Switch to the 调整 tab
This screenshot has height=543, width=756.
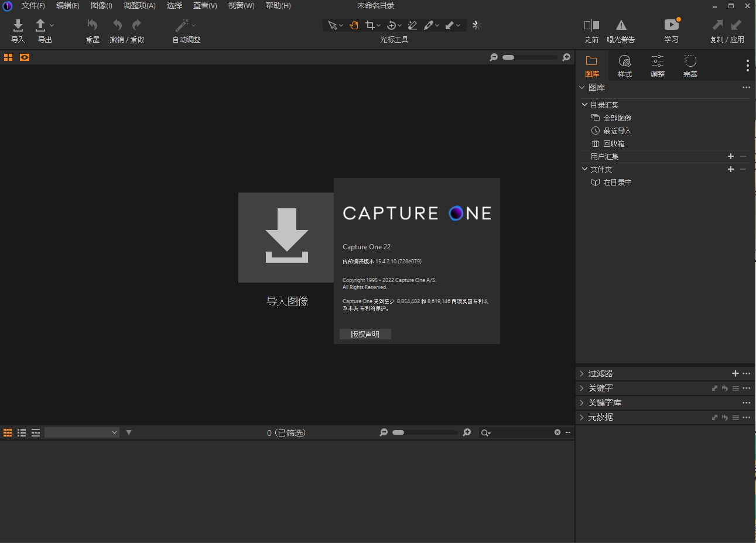[657, 64]
